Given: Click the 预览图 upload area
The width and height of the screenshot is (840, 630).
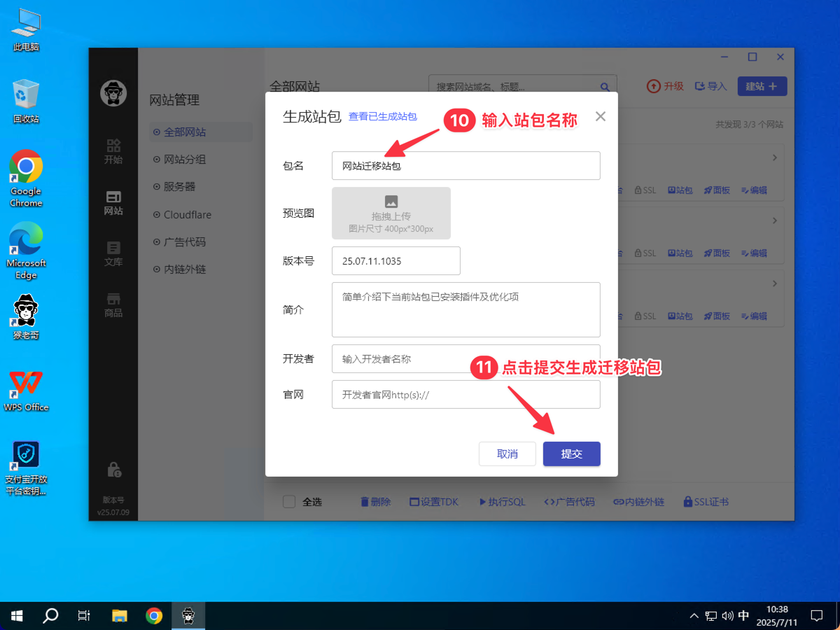Looking at the screenshot, I should pos(391,213).
